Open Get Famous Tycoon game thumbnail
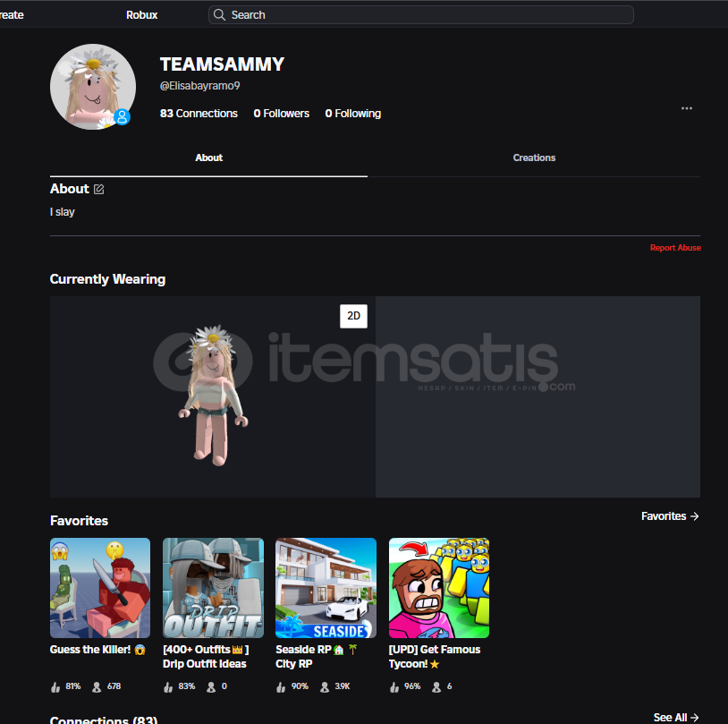728x724 pixels. coord(439,588)
